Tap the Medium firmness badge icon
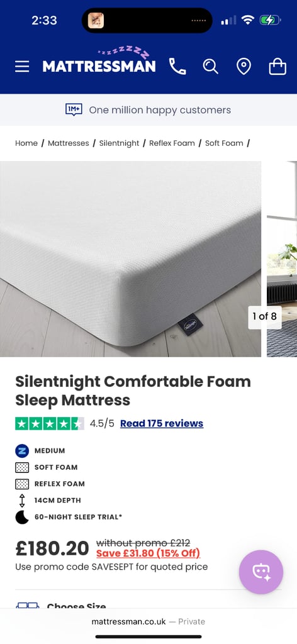 coord(22,450)
